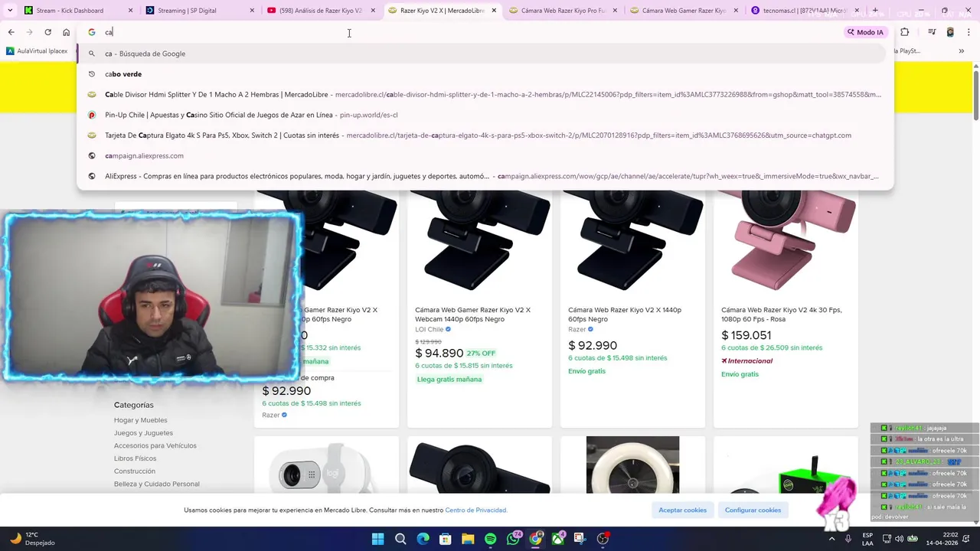
Task: Click Configurar cookies button
Action: pos(753,510)
